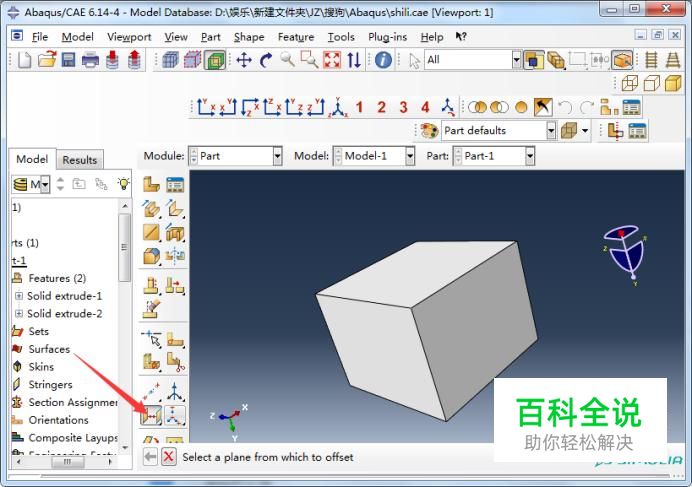This screenshot has width=692, height=487.
Task: Click the Create Datum Axis tool
Action: pyautogui.click(x=175, y=391)
